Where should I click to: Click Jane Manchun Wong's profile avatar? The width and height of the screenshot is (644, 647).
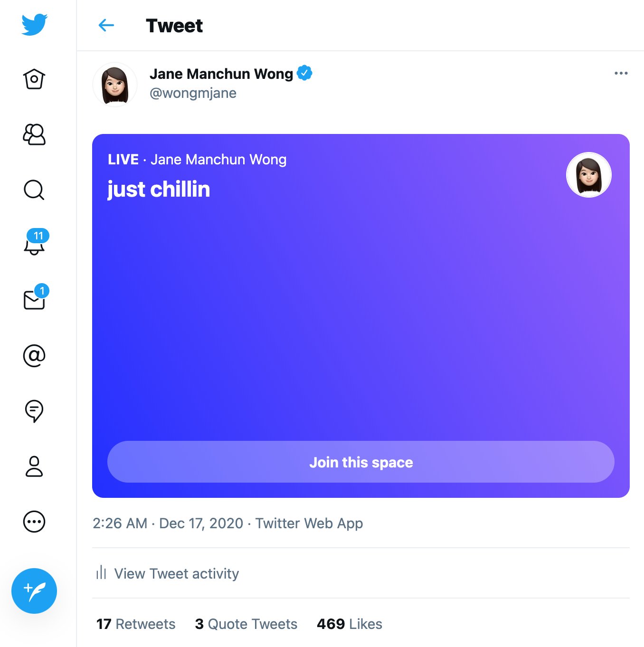coord(115,85)
